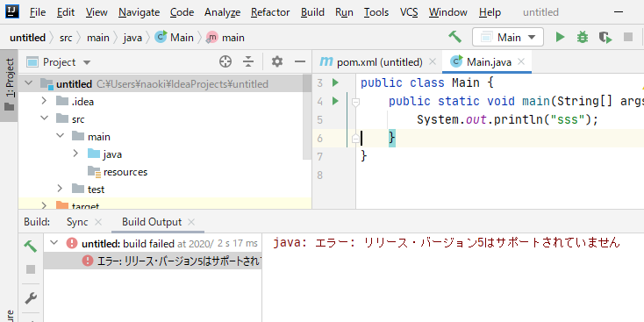Select the .idea folder row

(x=164, y=101)
